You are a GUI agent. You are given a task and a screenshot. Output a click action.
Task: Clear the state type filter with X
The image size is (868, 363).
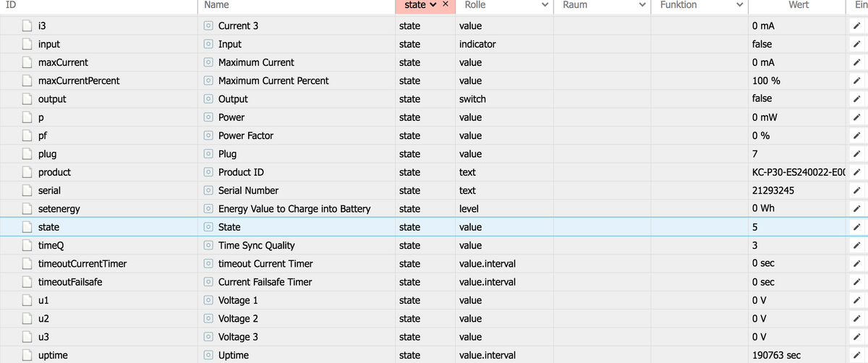[x=446, y=5]
